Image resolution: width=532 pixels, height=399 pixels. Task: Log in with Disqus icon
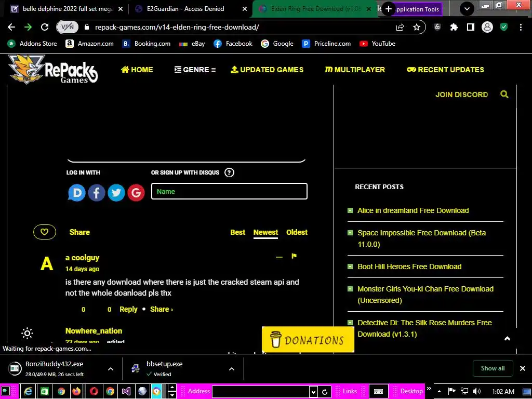77,193
